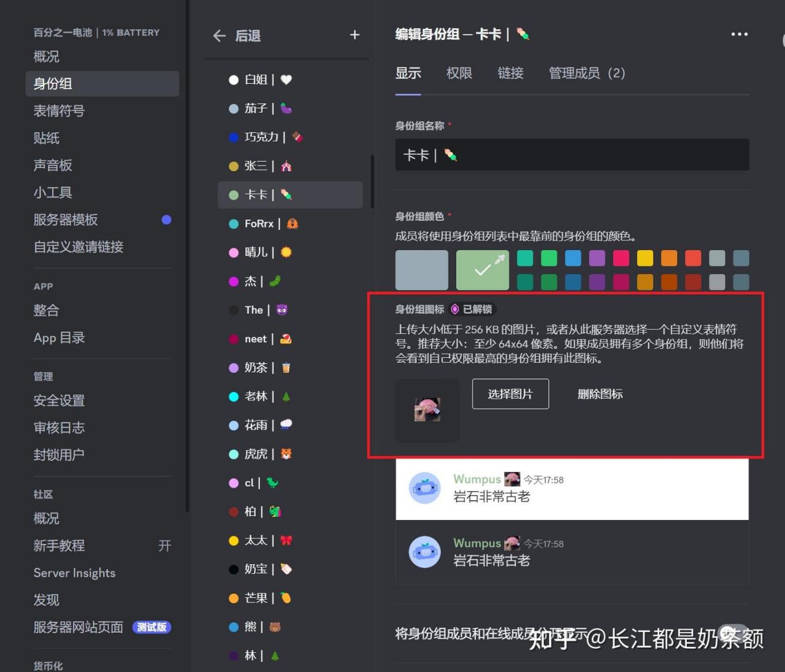The image size is (785, 672).
Task: Open the 管理成员 (2) tab
Action: (587, 73)
